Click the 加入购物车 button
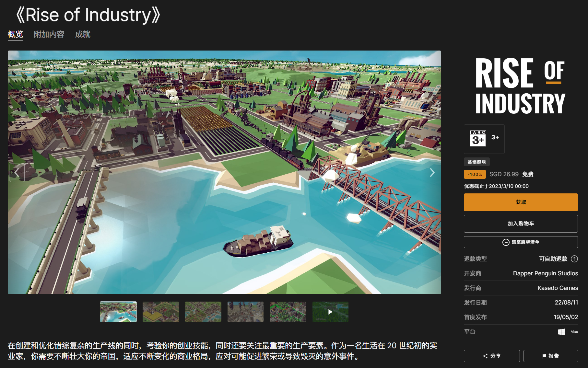This screenshot has width=588, height=368. 521,224
